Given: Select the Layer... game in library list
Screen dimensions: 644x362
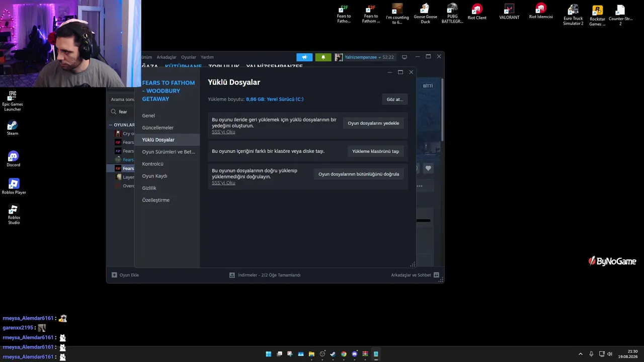Looking at the screenshot, I should coord(125,177).
